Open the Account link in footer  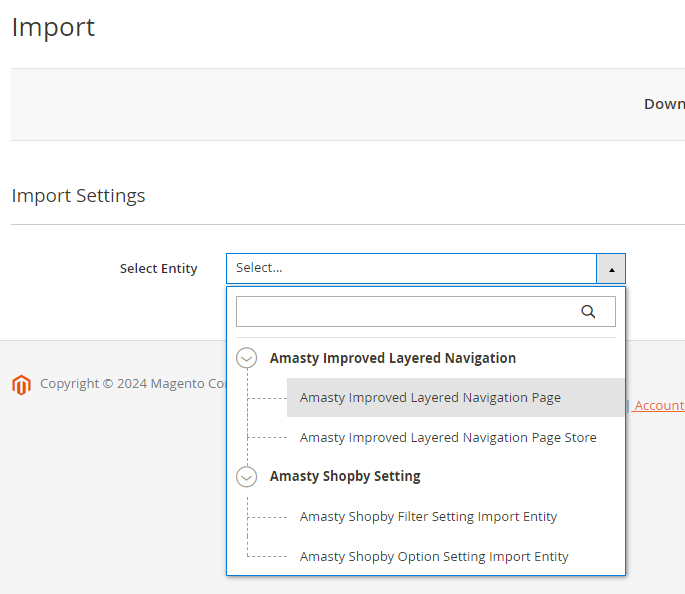pyautogui.click(x=658, y=405)
